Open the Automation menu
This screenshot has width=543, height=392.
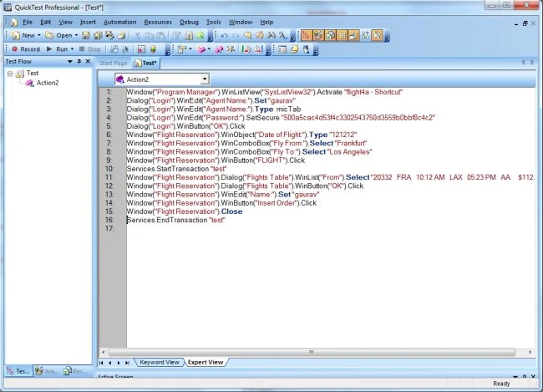point(119,23)
